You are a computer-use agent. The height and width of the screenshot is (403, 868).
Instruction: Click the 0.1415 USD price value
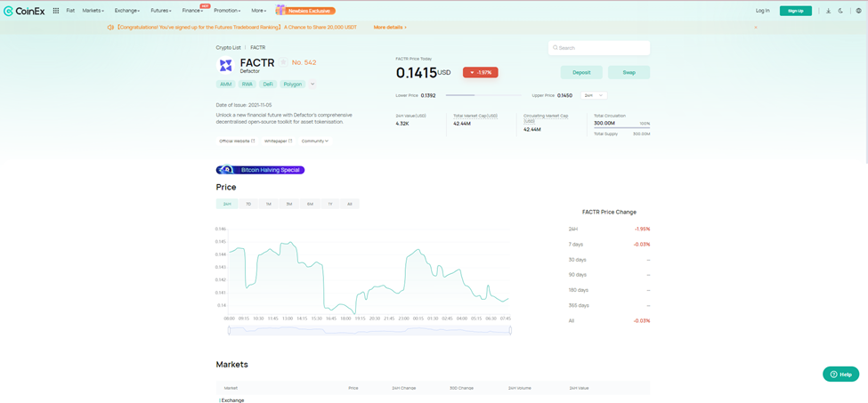[424, 72]
